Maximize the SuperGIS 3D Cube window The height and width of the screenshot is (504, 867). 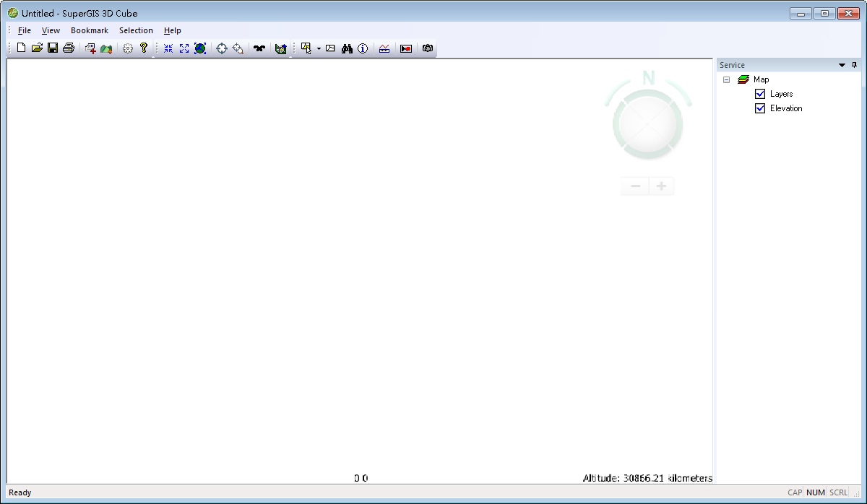824,13
